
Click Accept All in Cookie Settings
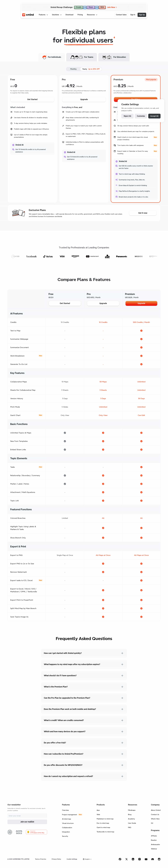point(154,116)
